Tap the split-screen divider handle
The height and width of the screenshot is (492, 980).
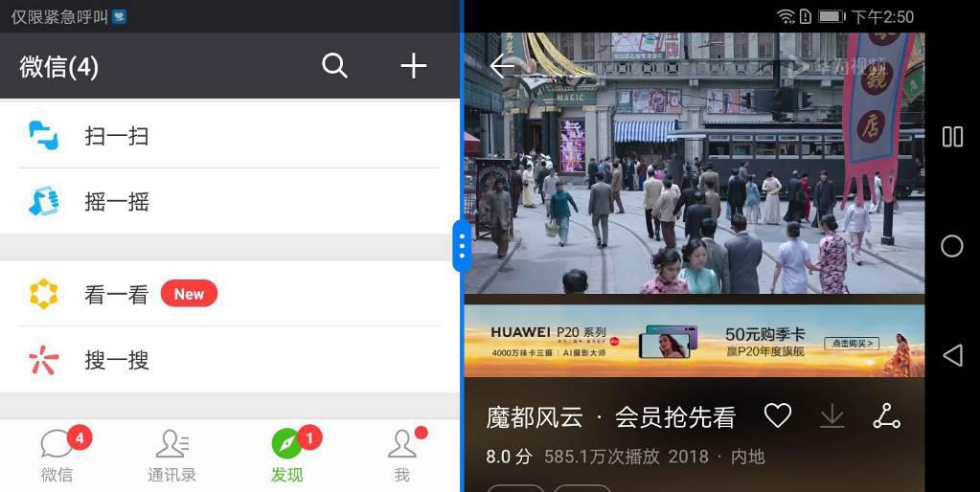click(x=462, y=246)
